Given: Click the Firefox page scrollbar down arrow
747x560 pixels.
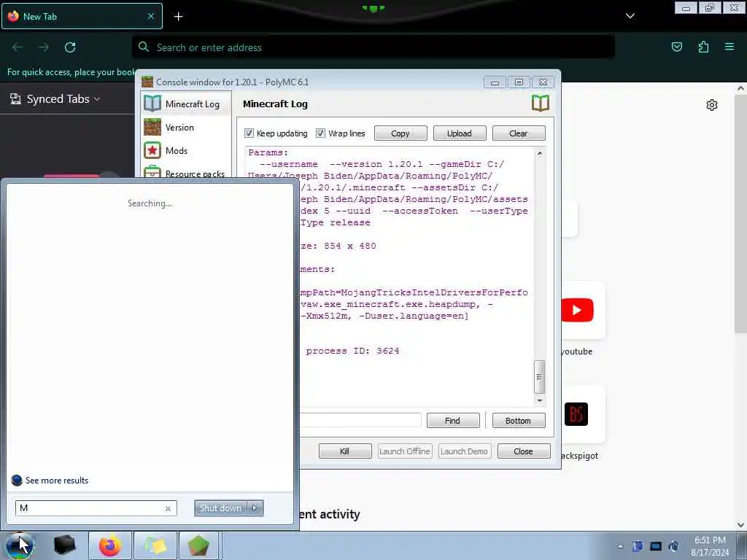Looking at the screenshot, I should [x=740, y=525].
